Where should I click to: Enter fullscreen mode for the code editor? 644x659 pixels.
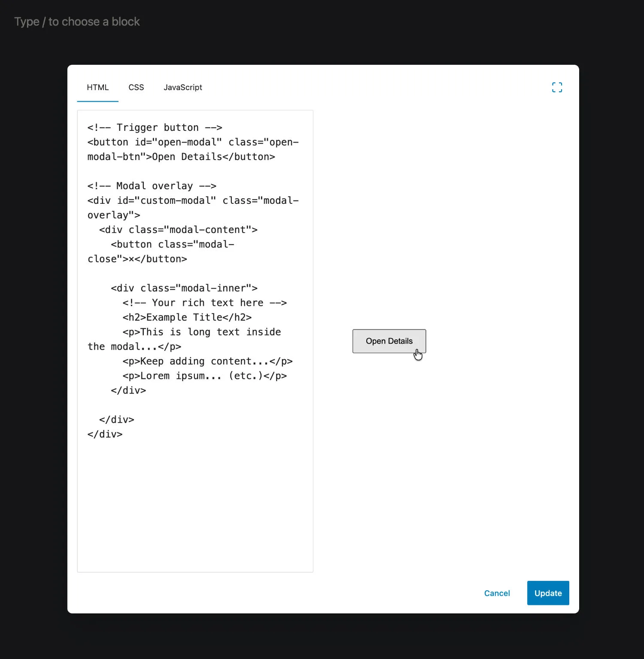pos(557,88)
